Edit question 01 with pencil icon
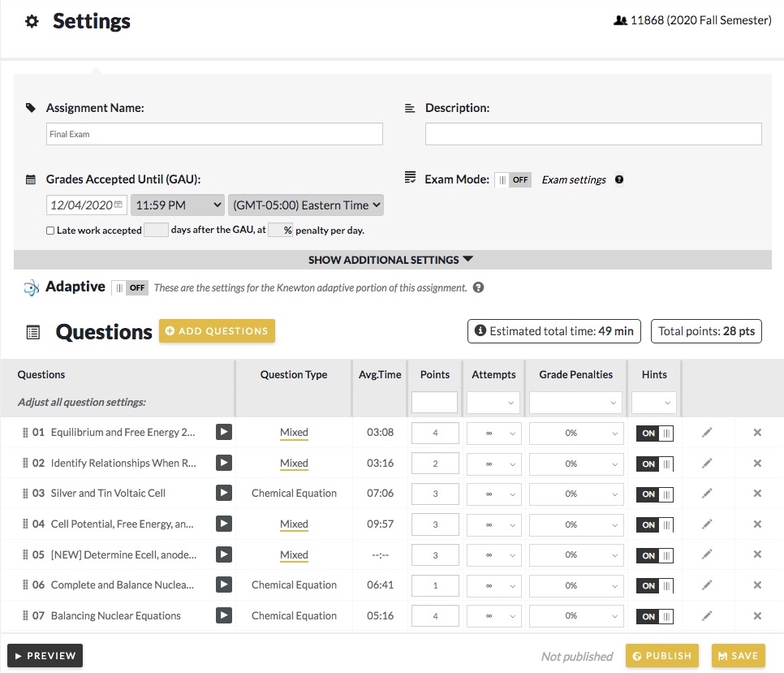 tap(707, 433)
